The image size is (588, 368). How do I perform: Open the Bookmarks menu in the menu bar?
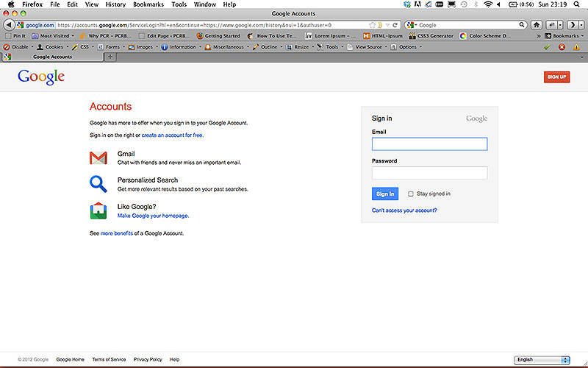click(x=148, y=4)
